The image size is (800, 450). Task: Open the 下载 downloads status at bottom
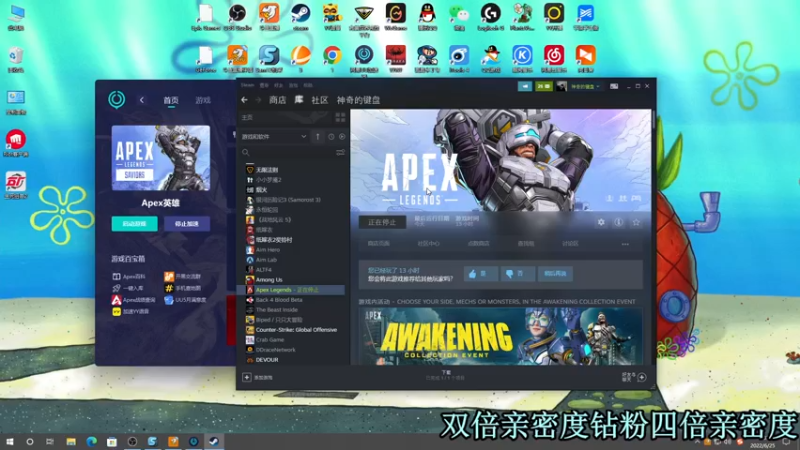446,376
